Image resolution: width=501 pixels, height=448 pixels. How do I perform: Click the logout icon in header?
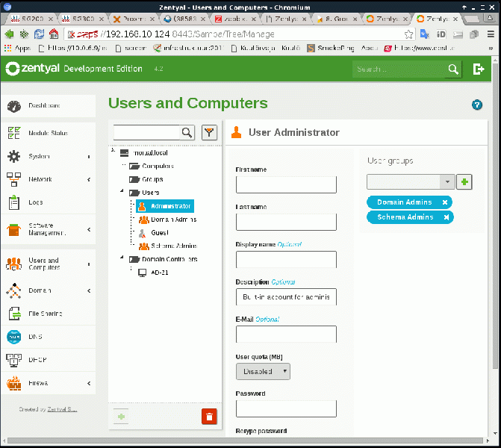(479, 69)
